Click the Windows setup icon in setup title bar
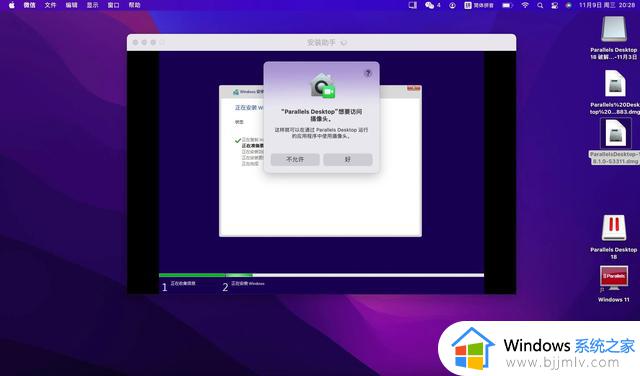This screenshot has width=640, height=376. coord(236,92)
